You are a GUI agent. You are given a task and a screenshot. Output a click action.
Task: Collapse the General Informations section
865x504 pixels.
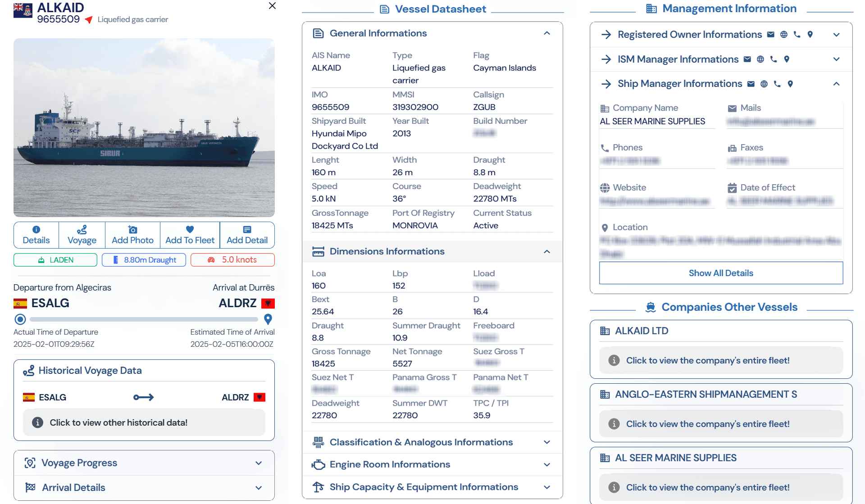click(x=547, y=33)
